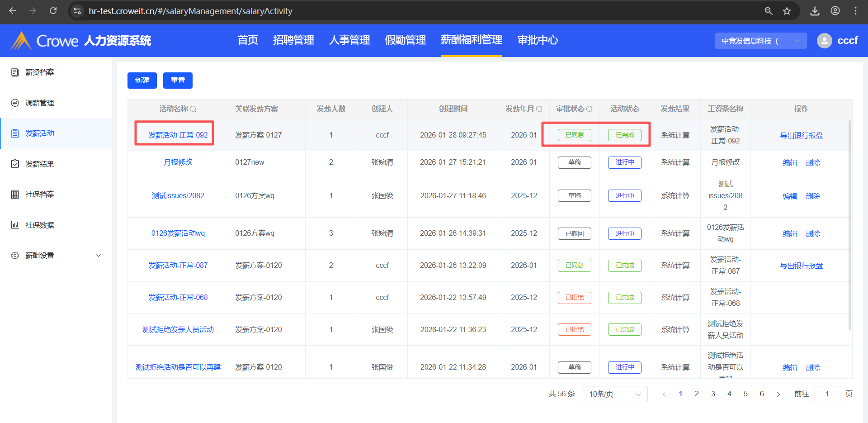Click the 前往 page number input field

(x=826, y=394)
